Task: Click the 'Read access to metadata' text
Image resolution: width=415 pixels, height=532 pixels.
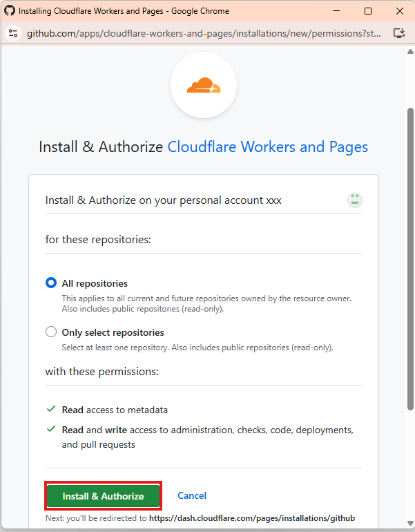Action: point(115,410)
